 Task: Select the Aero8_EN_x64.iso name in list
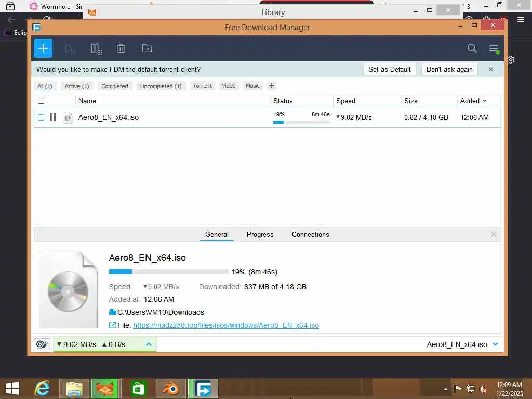(109, 117)
